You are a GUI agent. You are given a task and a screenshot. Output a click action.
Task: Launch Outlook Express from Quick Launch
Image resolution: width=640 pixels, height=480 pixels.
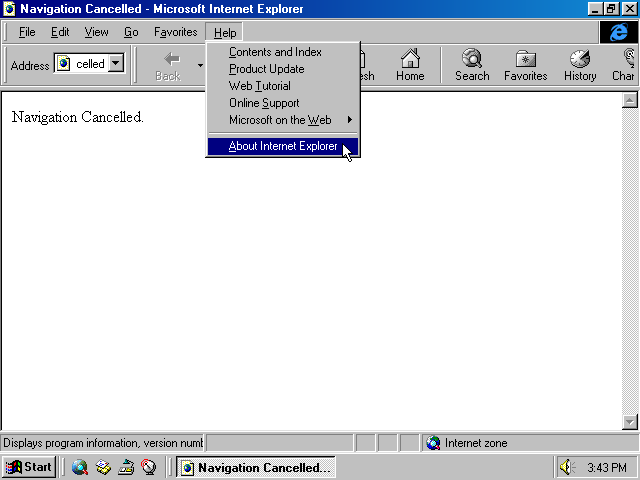pyautogui.click(x=103, y=467)
